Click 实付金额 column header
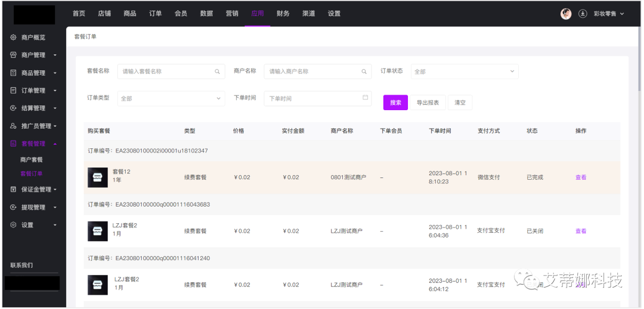The image size is (644, 309). click(293, 131)
